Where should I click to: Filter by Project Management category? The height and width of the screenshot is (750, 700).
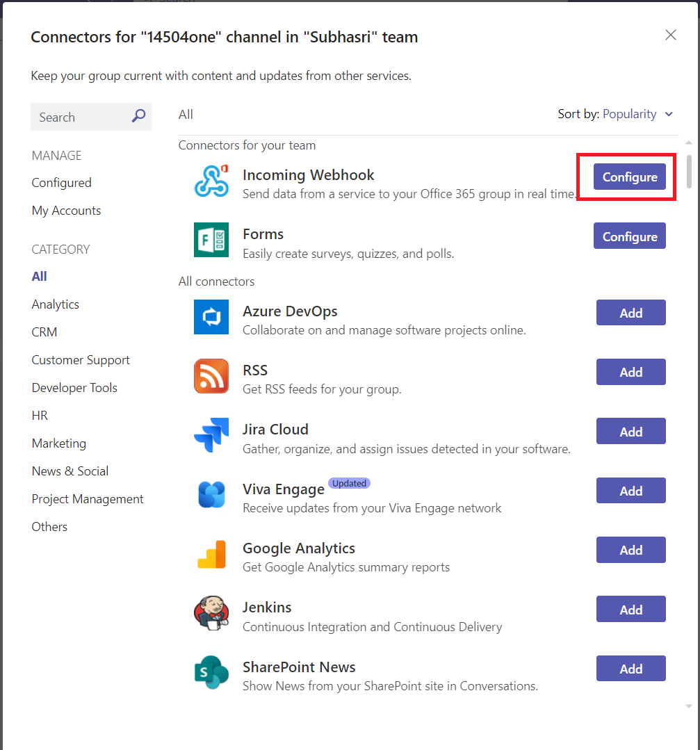(x=88, y=499)
